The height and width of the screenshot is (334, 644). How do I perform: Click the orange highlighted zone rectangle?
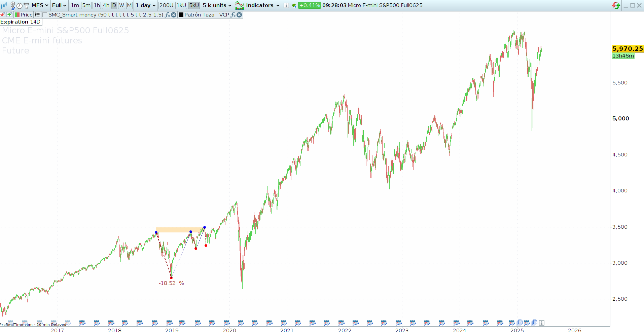(x=180, y=230)
